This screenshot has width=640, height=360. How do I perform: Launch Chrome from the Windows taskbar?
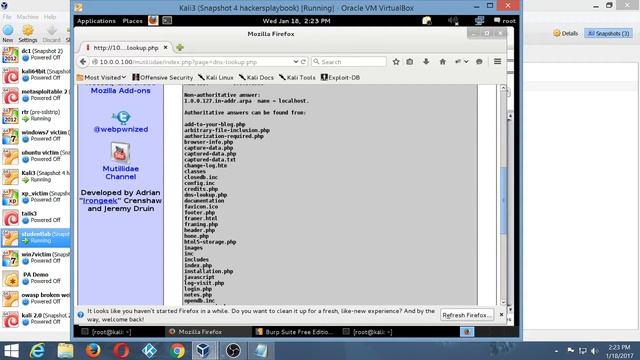click(x=177, y=351)
